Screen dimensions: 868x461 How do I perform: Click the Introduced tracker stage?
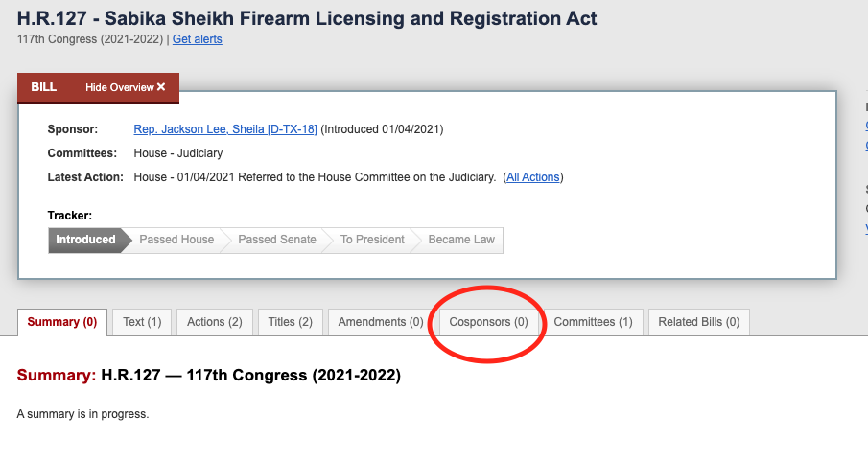(85, 240)
